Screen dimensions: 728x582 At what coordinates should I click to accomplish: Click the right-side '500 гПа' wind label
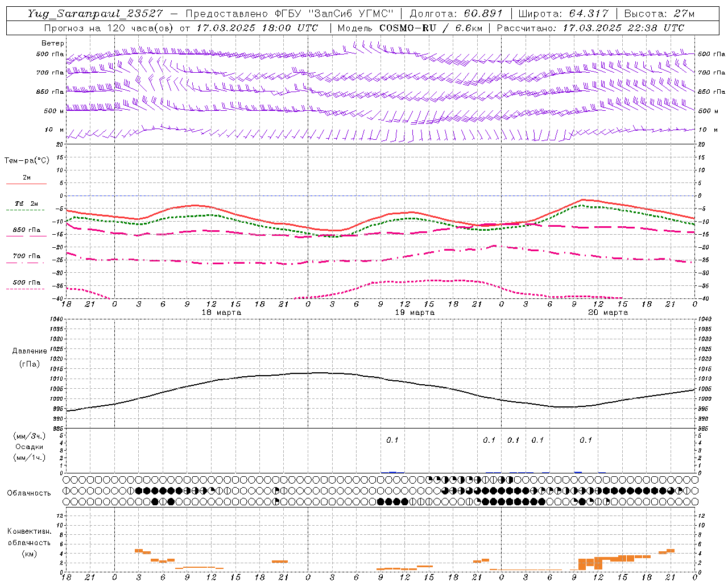[712, 54]
